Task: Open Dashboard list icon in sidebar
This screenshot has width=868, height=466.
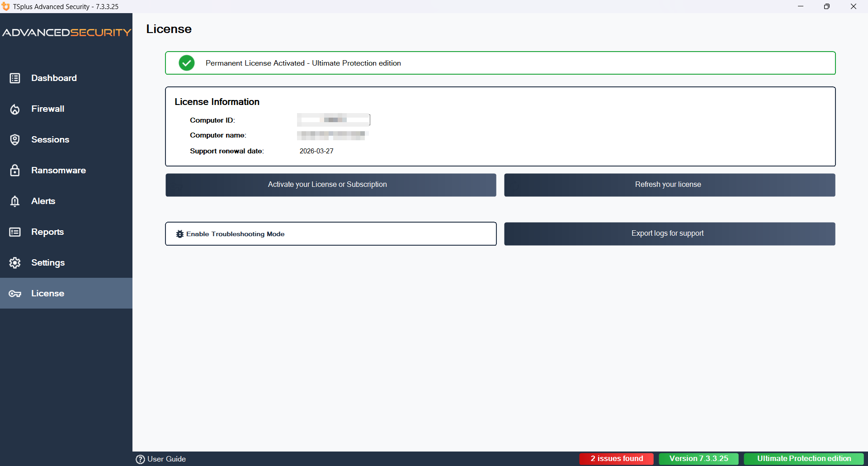Action: tap(15, 78)
